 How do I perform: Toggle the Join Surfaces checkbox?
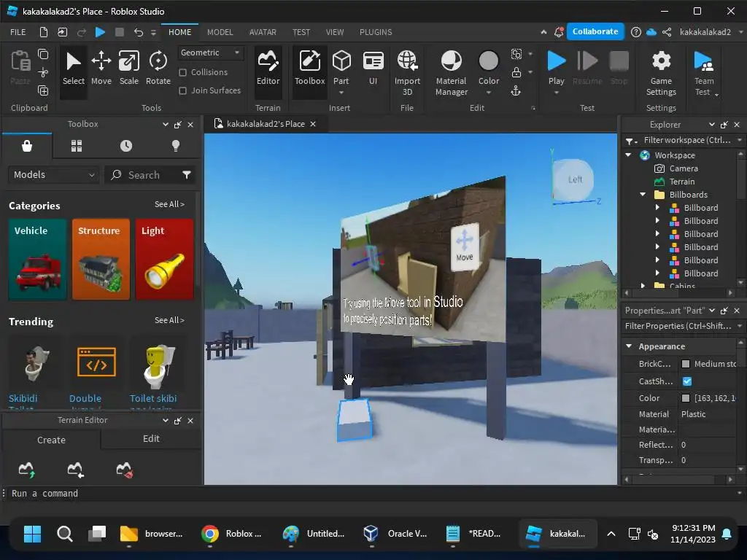[182, 90]
